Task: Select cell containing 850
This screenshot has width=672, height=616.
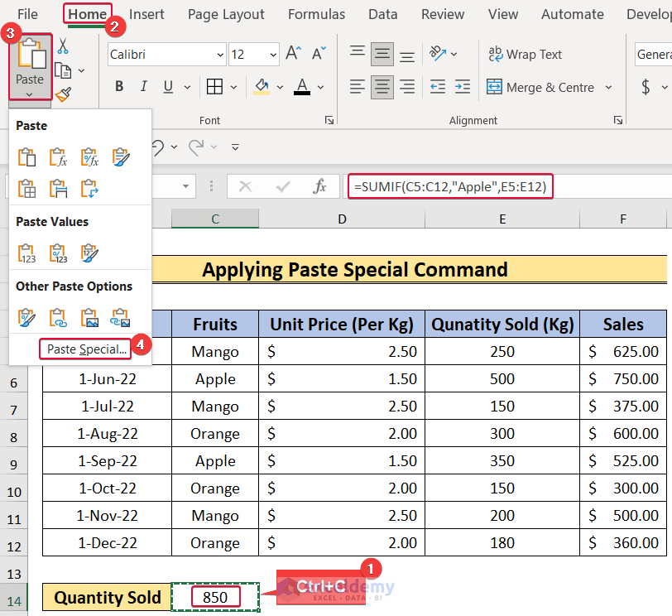Action: (215, 597)
